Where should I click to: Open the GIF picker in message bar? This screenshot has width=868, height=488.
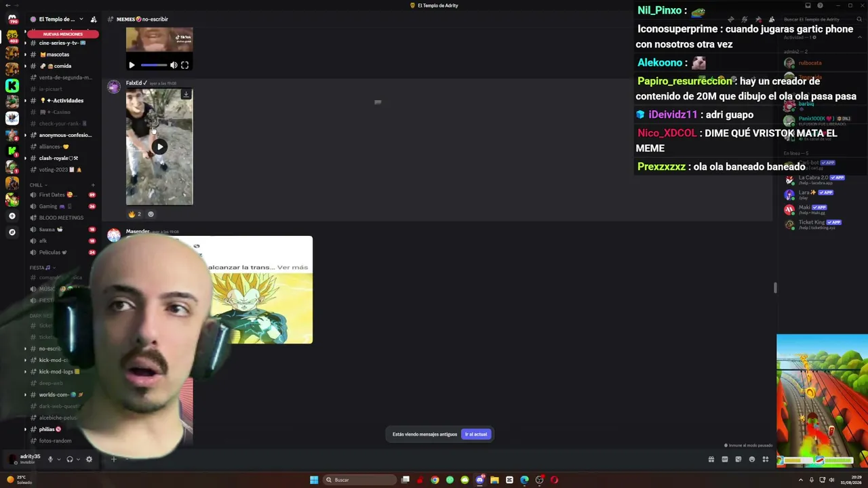(x=725, y=459)
